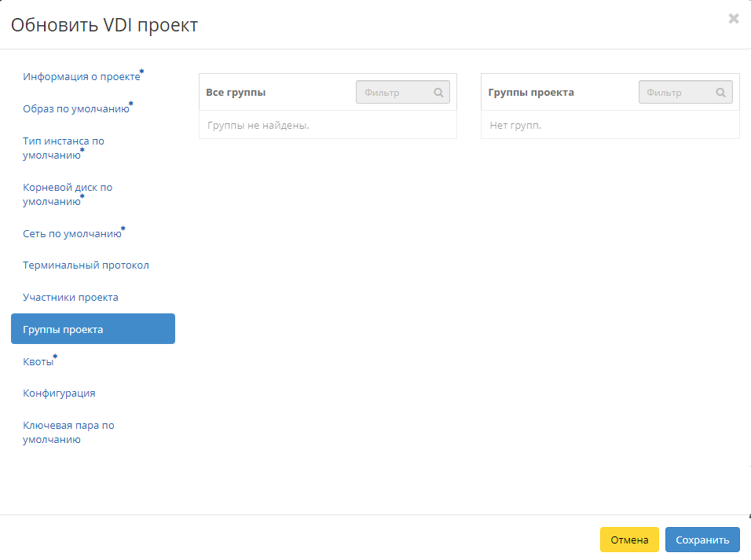Click the Сохранить button
Viewport: 751px width, 560px height.
pos(702,540)
